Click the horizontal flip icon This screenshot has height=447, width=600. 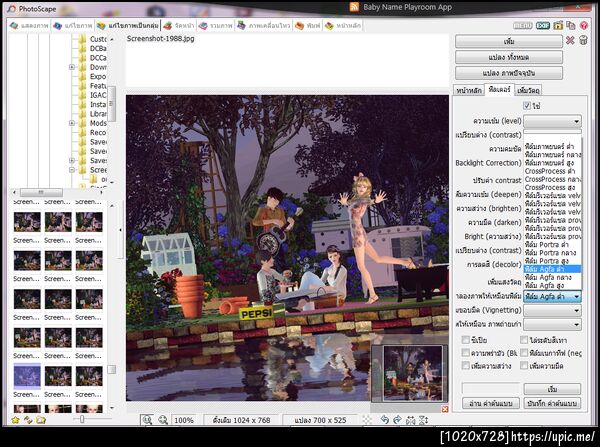(410, 420)
